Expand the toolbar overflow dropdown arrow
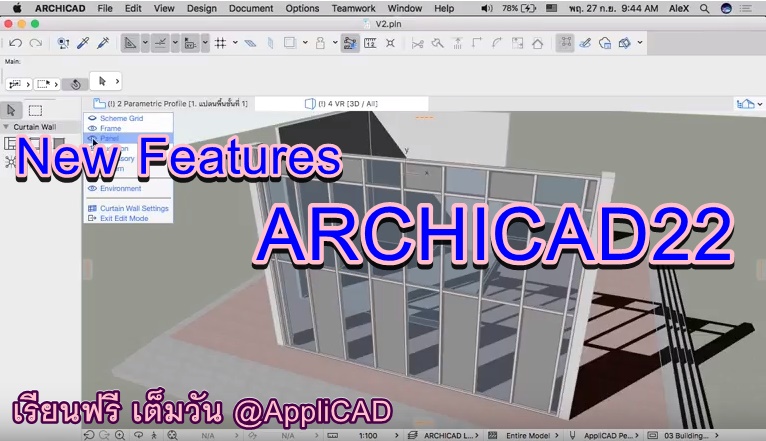Viewport: 766px width, 441px height. pos(640,43)
